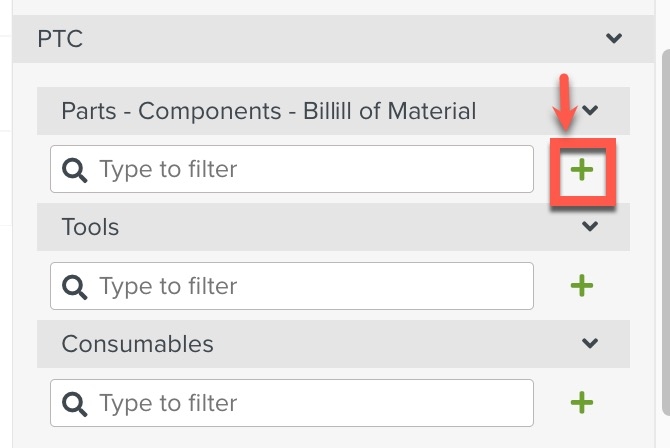Image resolution: width=670 pixels, height=448 pixels.
Task: Collapse the Consumables section chevron
Action: pyautogui.click(x=590, y=343)
